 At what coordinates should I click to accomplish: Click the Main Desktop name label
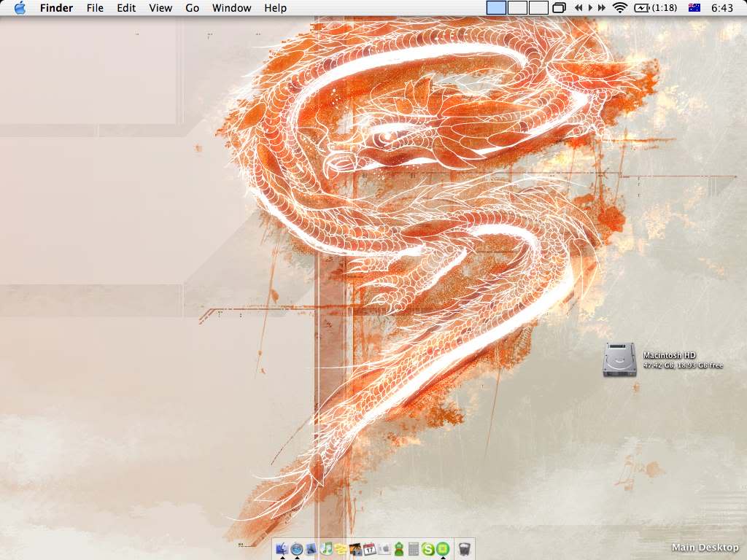[705, 548]
